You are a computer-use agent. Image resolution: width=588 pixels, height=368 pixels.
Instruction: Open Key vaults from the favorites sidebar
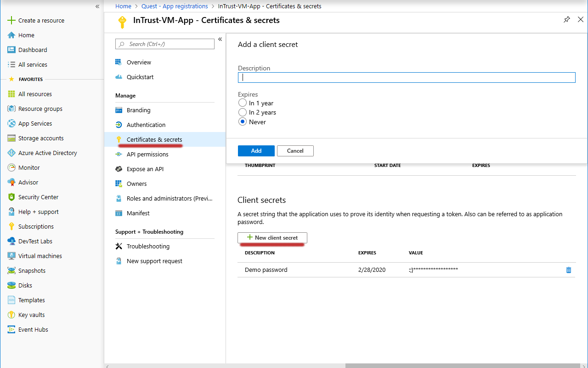[x=31, y=315]
